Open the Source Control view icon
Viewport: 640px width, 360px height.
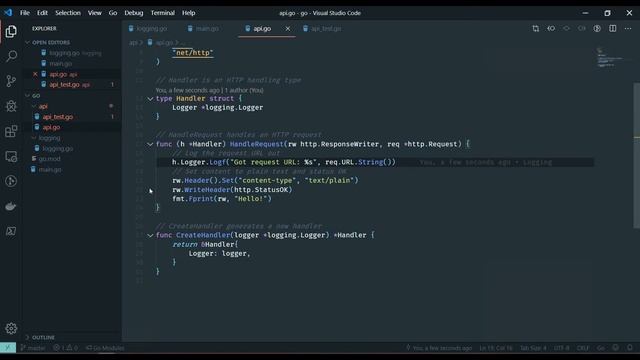click(11, 81)
